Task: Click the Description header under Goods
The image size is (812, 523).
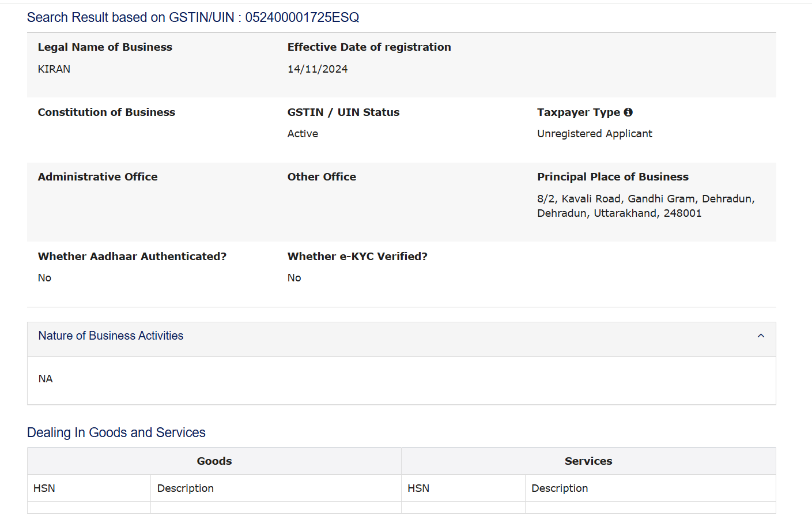Action: click(x=186, y=488)
